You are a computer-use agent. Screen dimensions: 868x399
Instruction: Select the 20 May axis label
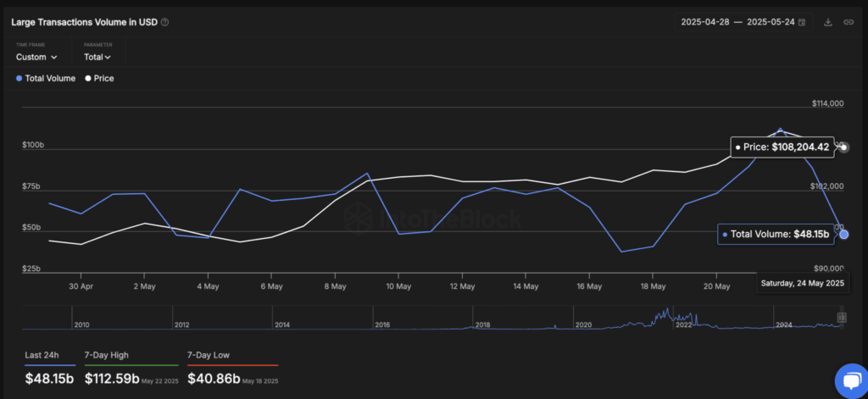pos(716,286)
